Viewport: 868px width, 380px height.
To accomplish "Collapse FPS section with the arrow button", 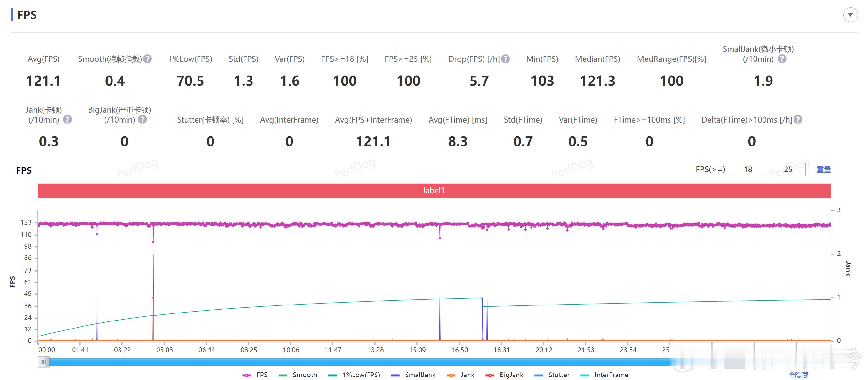I will 850,15.
